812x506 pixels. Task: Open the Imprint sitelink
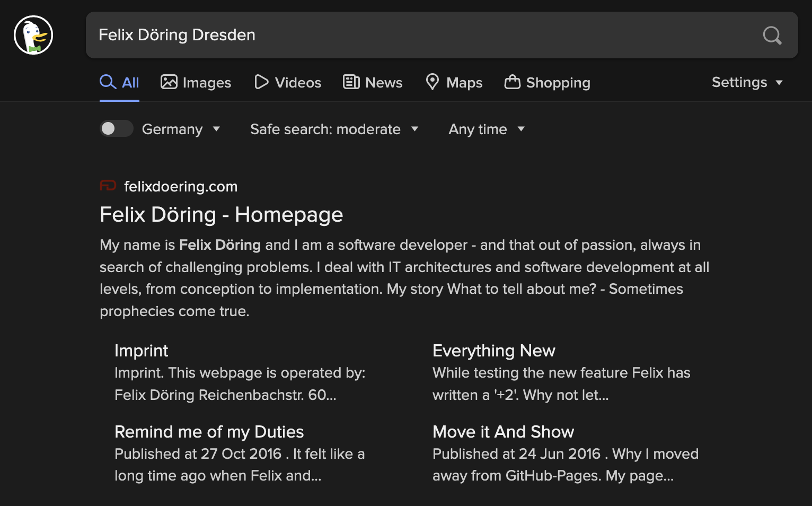coord(141,351)
